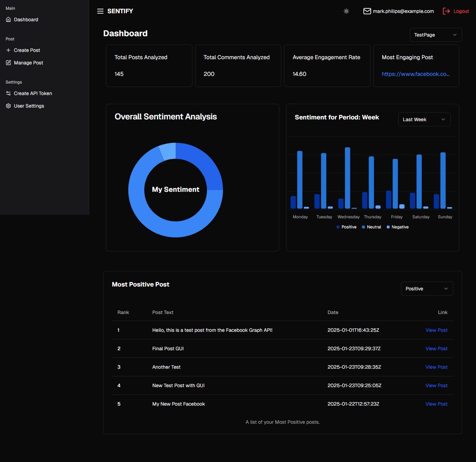Screen dimensions: 476x462
Task: Click the Negative legend color swatch
Action: coord(388,227)
